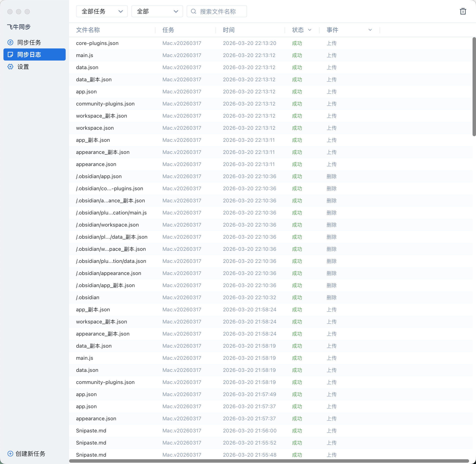Open 设置 from the sidebar

click(x=23, y=67)
